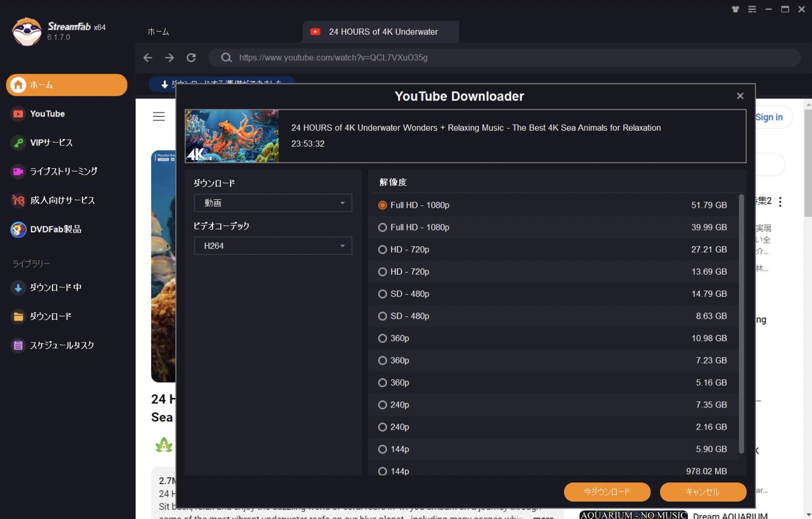
Task: Click the YouTube favicon on the tab
Action: (x=315, y=32)
